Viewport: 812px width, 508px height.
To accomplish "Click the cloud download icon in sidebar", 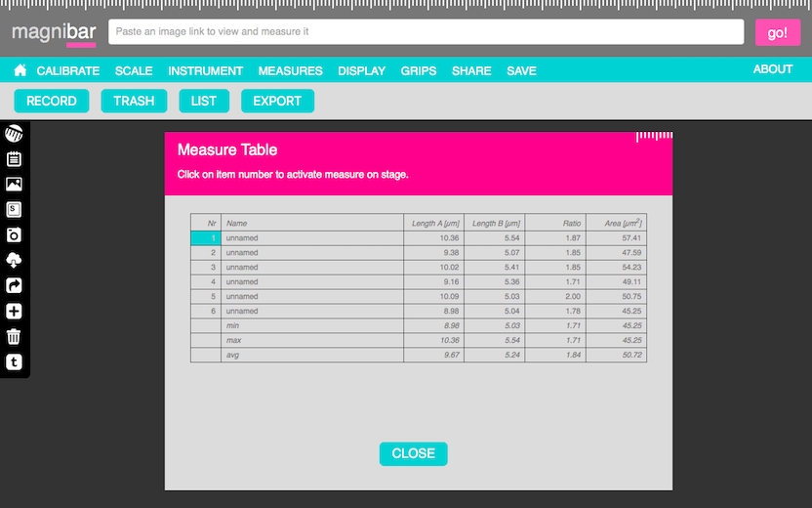I will tap(14, 260).
